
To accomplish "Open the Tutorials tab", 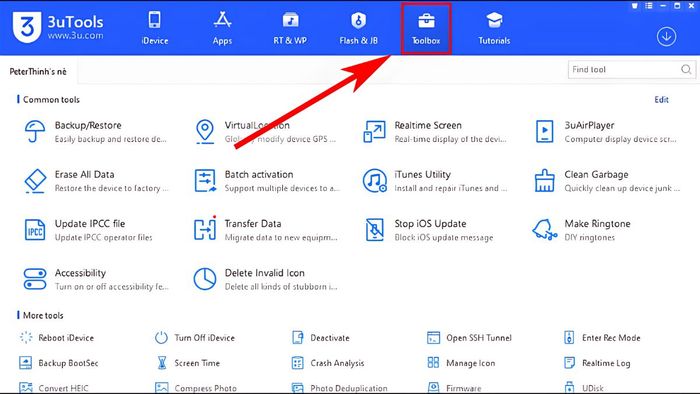I will pyautogui.click(x=494, y=28).
